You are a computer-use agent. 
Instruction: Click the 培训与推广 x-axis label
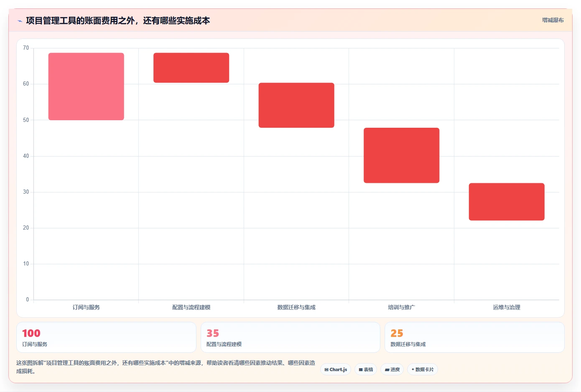pos(401,307)
